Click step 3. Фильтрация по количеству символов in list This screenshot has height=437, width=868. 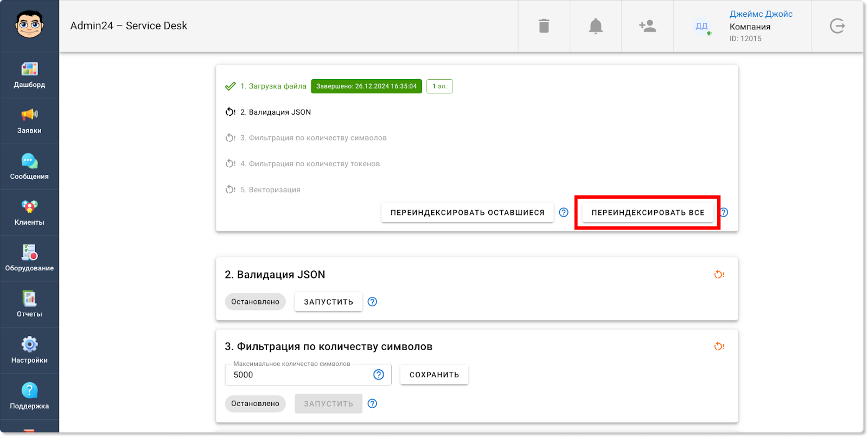(314, 138)
